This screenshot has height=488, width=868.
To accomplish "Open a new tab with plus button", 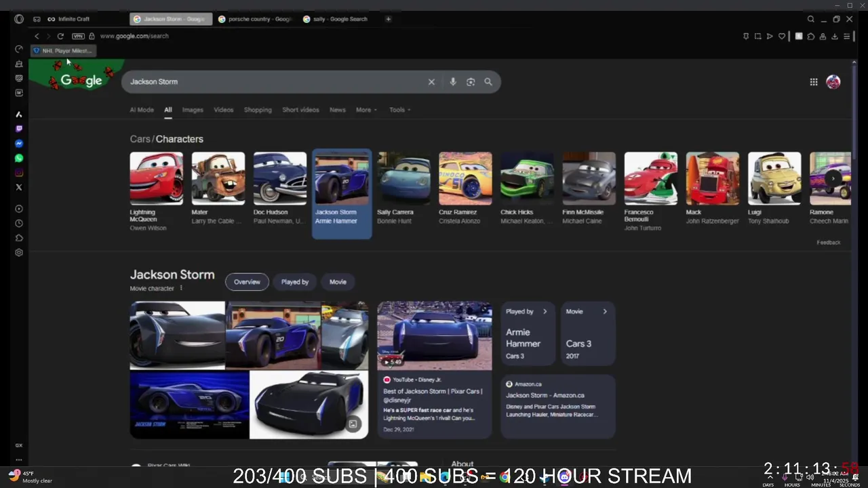I will pyautogui.click(x=388, y=19).
